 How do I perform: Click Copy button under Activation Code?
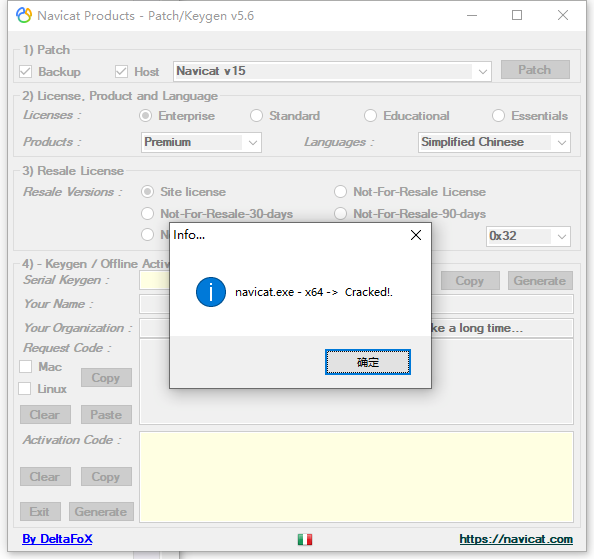tap(106, 476)
